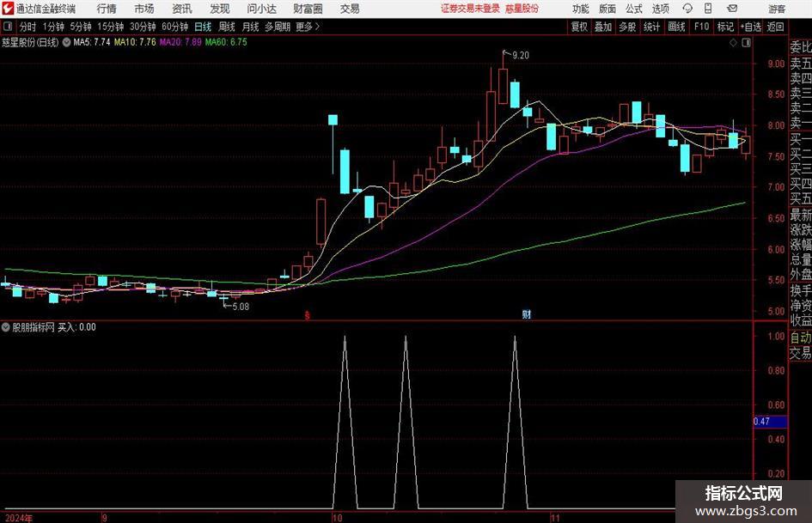
Task: Expand the 慈星股份(日线) indicator dropdown arrow
Action: (66, 42)
